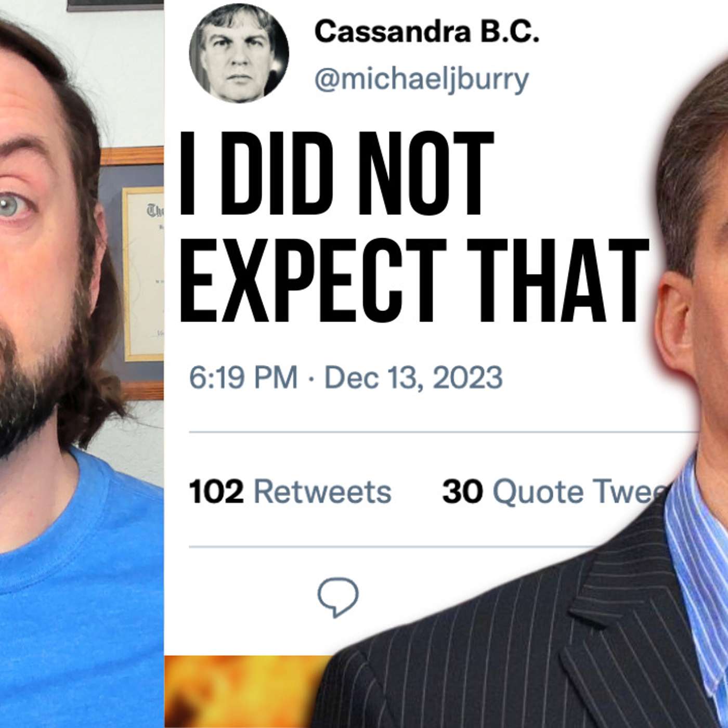This screenshot has width=728, height=728.
Task: Click the reply speech bubble icon
Action: [x=338, y=598]
